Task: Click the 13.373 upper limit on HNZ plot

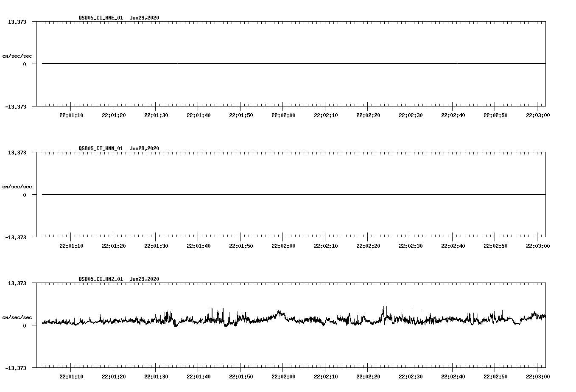Action: coord(17,283)
